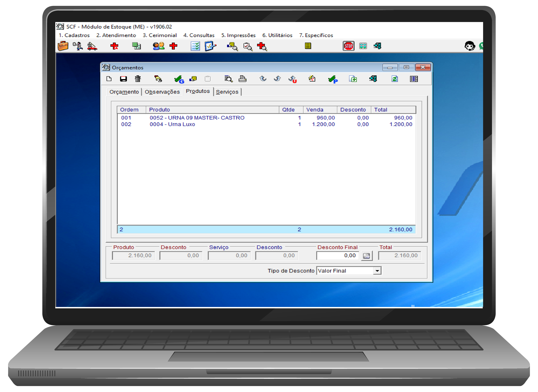This screenshot has width=538, height=392.
Task: Click order number "002" in the grid
Action: coord(126,124)
